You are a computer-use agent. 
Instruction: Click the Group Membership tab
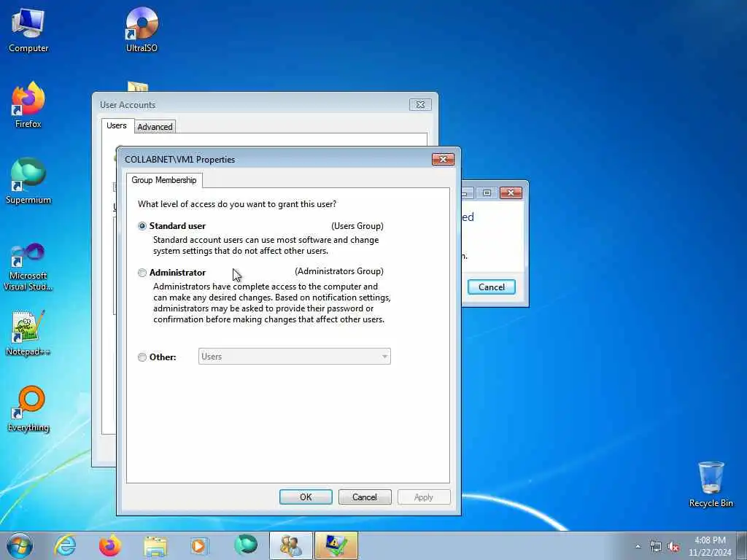(164, 180)
